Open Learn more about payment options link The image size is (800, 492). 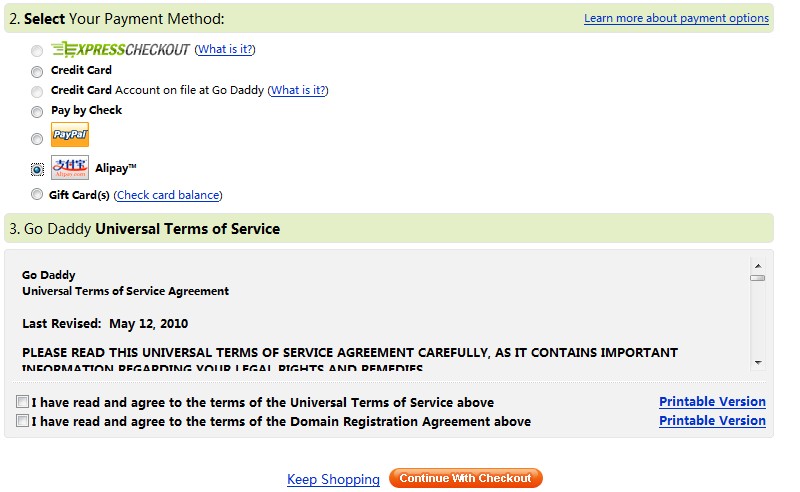tap(676, 18)
